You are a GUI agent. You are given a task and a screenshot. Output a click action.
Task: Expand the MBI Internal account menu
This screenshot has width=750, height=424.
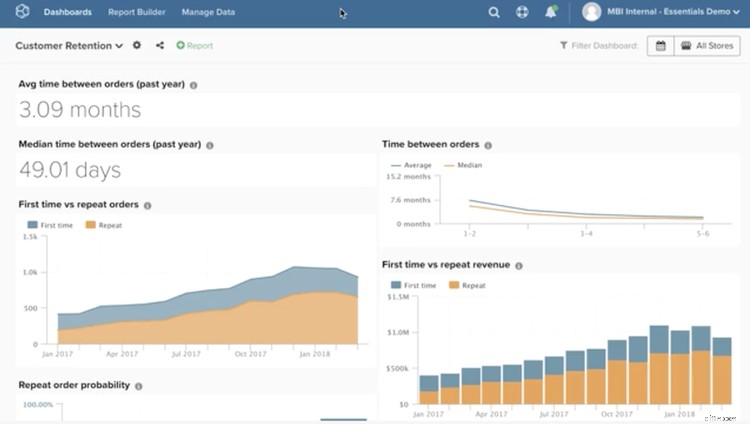click(x=664, y=13)
